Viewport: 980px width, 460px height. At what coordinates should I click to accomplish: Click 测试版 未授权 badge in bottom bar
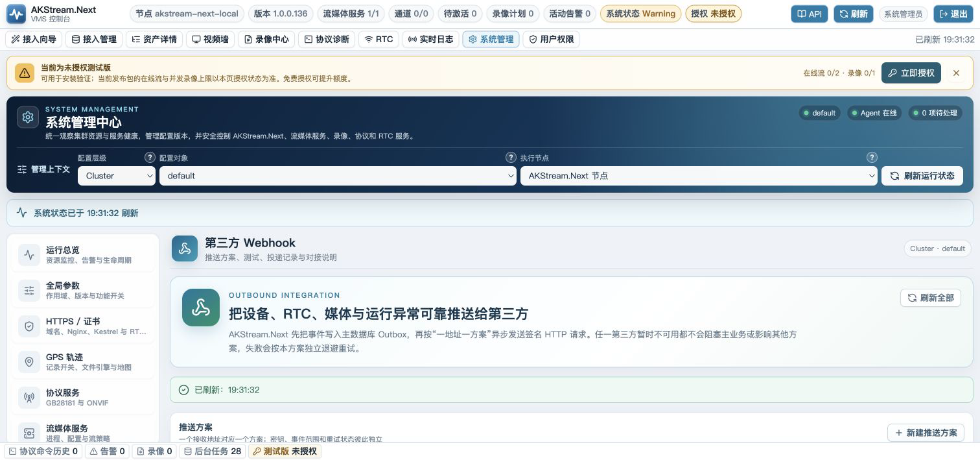pos(285,451)
